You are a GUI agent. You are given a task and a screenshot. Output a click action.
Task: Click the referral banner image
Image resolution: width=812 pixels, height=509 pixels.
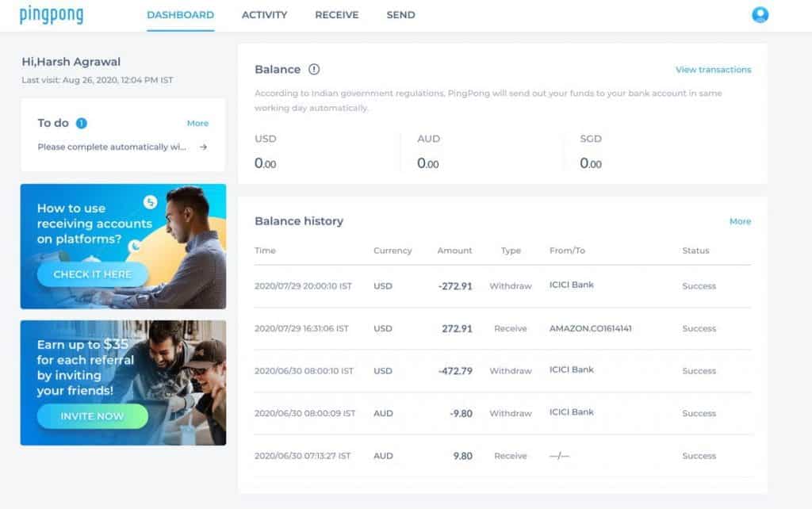click(x=123, y=382)
